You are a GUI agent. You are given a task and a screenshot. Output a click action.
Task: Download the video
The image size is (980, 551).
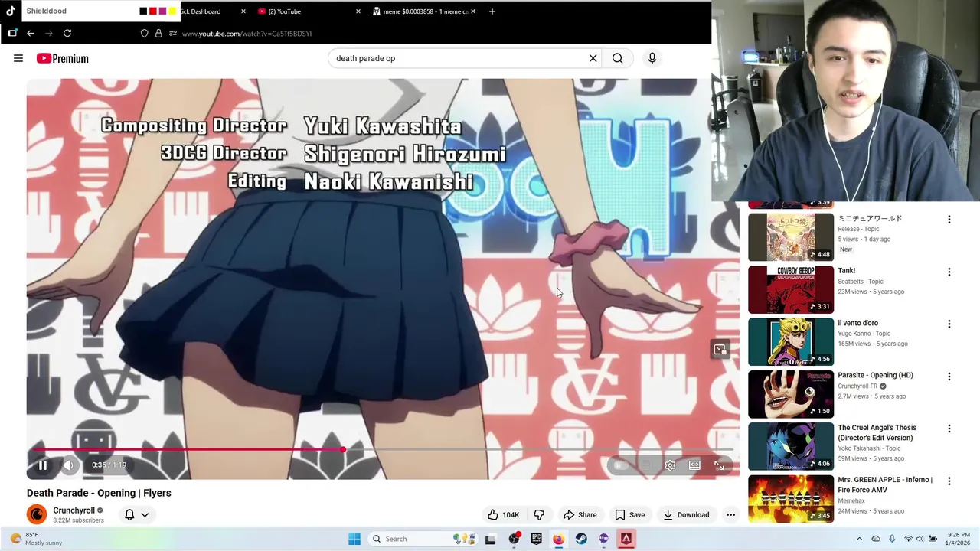[686, 514]
